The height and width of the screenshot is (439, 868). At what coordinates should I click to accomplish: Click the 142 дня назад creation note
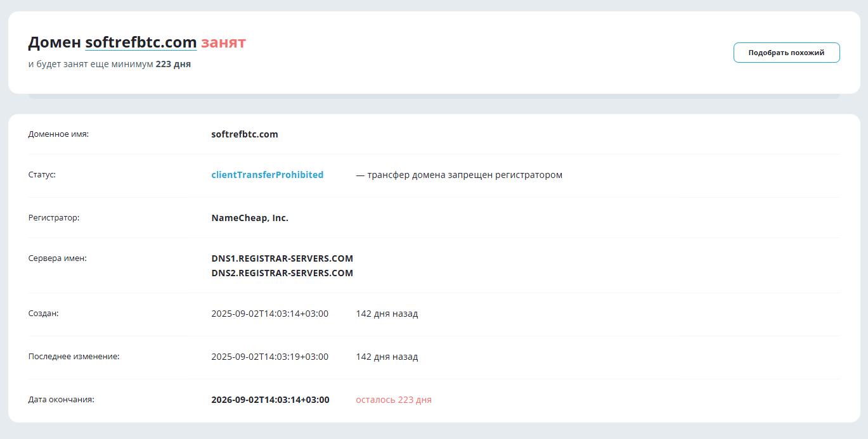[387, 313]
